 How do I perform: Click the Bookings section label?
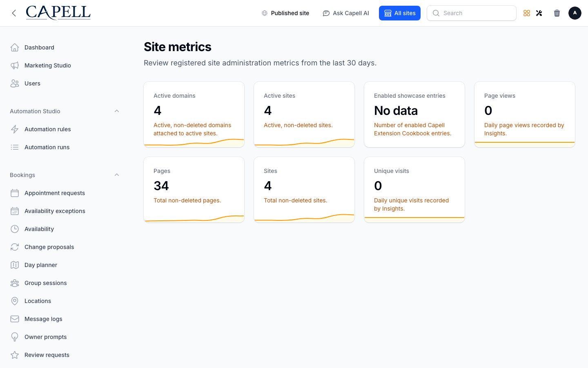22,175
